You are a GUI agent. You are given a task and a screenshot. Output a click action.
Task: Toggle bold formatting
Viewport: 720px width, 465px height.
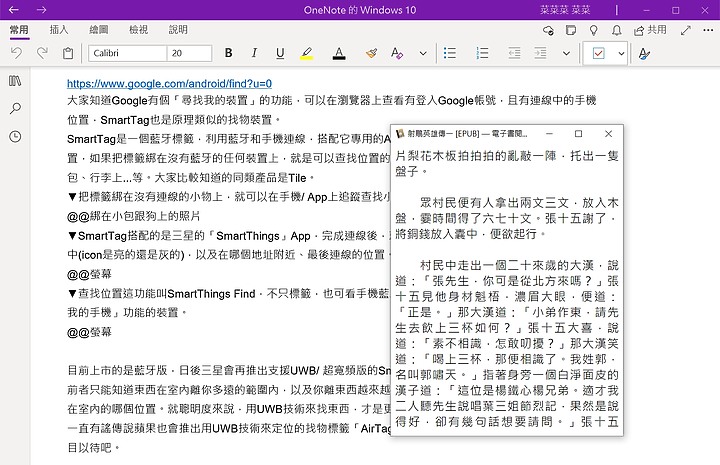click(x=228, y=53)
